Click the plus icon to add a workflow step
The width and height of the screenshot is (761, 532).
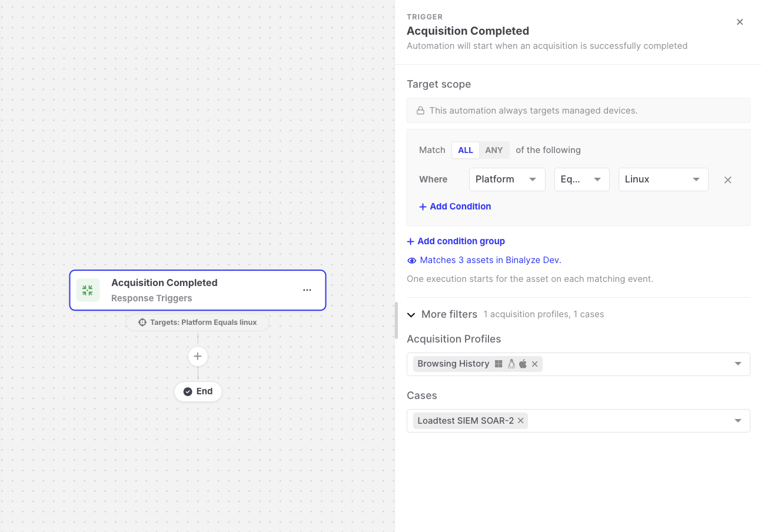(198, 356)
